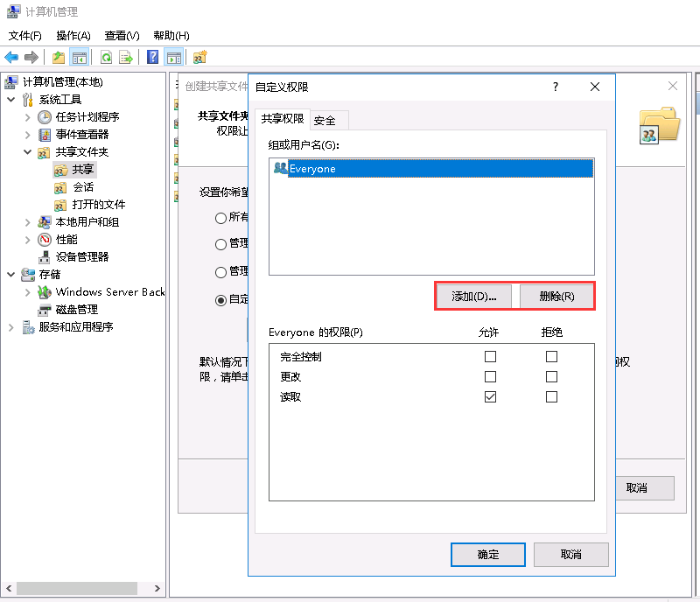Check Deny box for 更改
Viewport: 700px width, 602px height.
click(551, 377)
